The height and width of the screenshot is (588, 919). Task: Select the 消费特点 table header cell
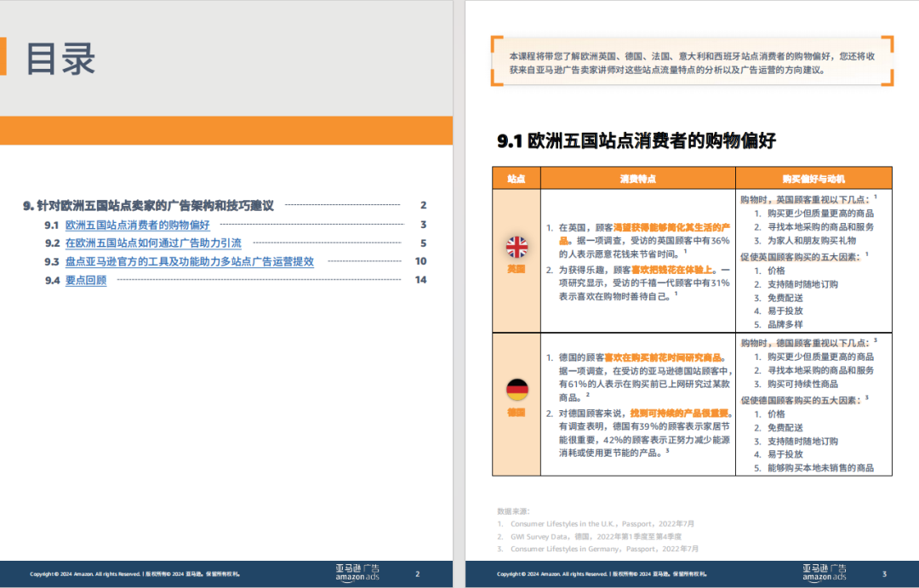tap(638, 178)
